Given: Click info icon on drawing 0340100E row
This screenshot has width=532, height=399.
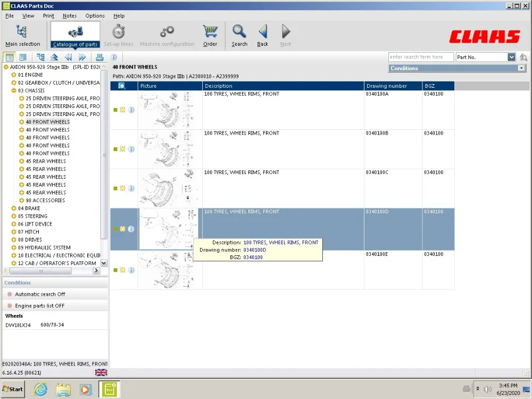Looking at the screenshot, I should pos(131,270).
